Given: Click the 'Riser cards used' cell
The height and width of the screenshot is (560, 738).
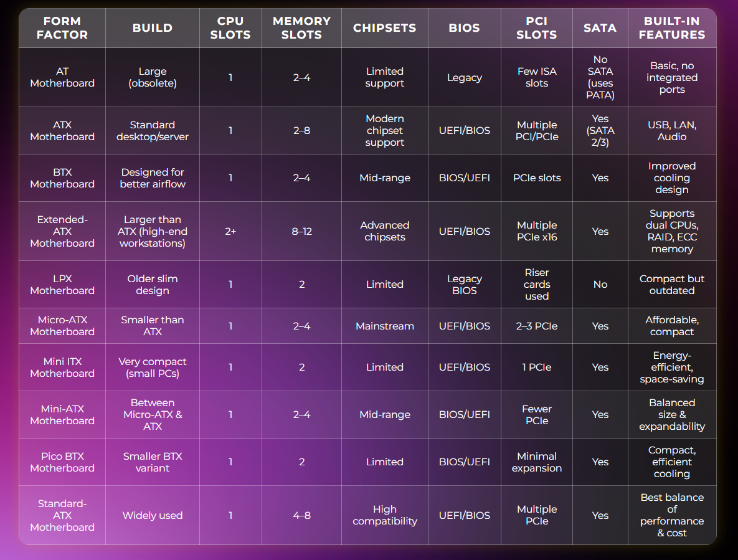Looking at the screenshot, I should [536, 285].
